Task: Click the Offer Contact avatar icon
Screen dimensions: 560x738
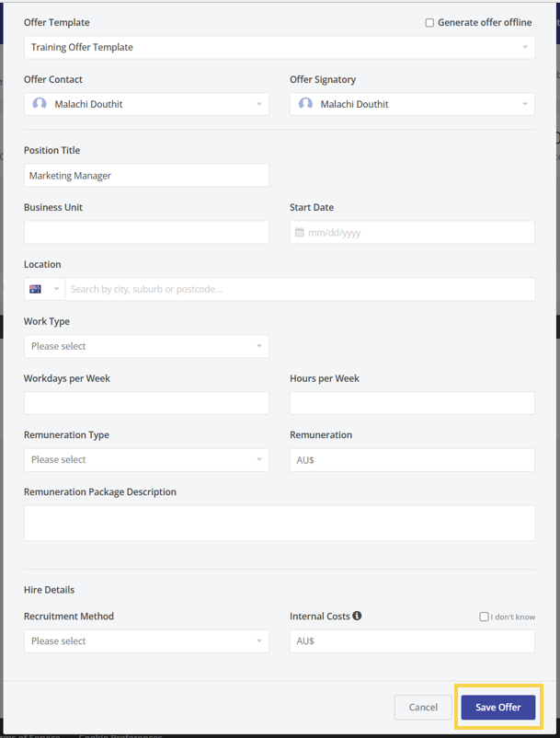Action: point(40,104)
